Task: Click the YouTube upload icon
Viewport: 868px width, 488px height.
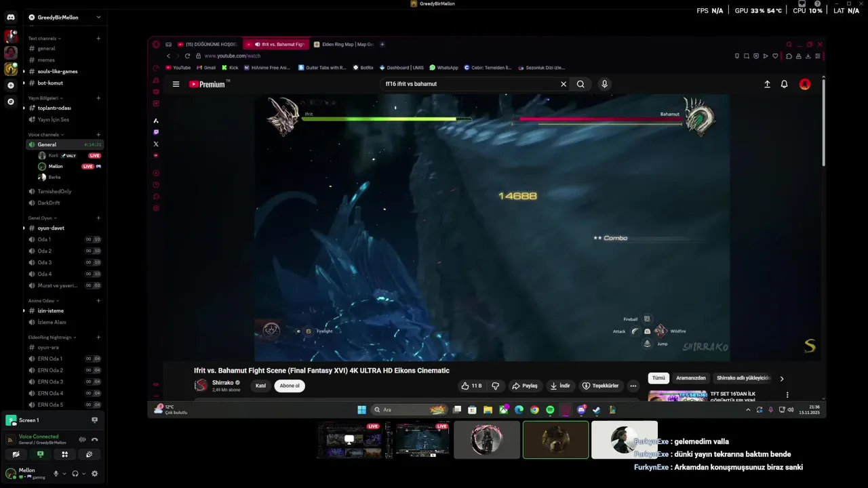Action: (767, 84)
